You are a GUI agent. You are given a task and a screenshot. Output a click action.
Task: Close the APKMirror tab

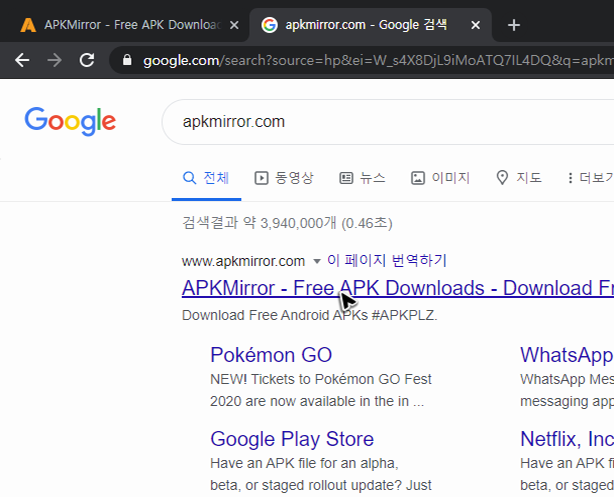(x=234, y=25)
